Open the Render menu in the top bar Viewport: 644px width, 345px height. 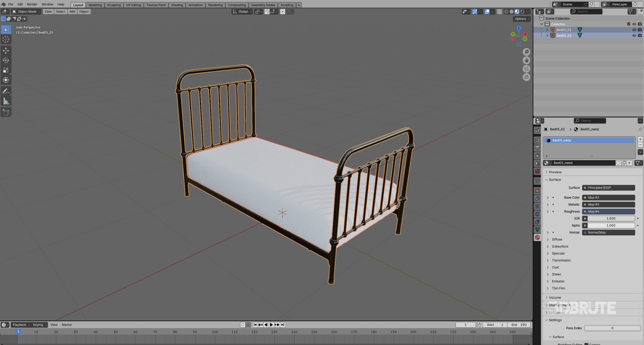(x=32, y=4)
